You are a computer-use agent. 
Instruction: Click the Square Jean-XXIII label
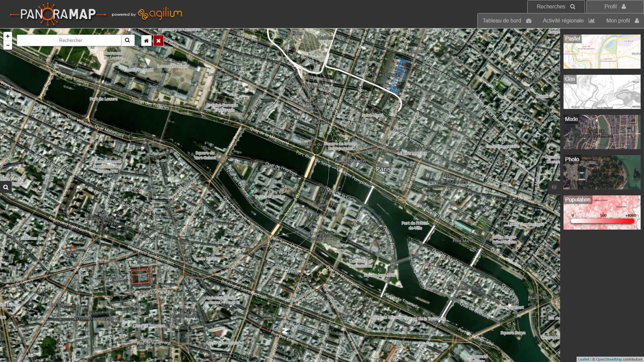click(380, 275)
